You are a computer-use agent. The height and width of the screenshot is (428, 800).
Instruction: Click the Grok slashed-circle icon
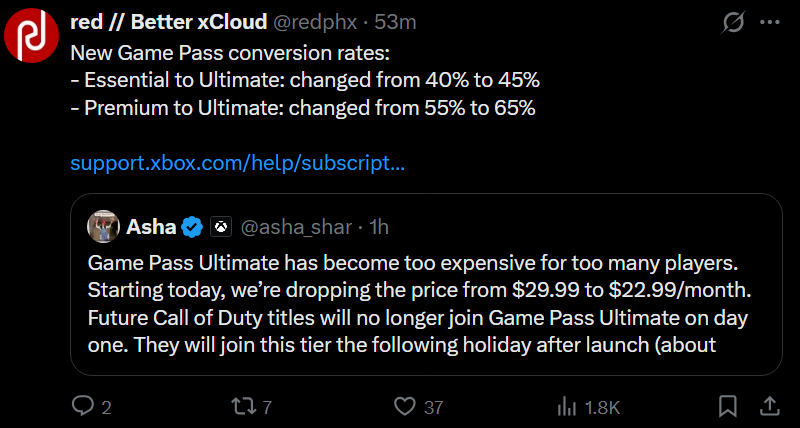tap(731, 21)
